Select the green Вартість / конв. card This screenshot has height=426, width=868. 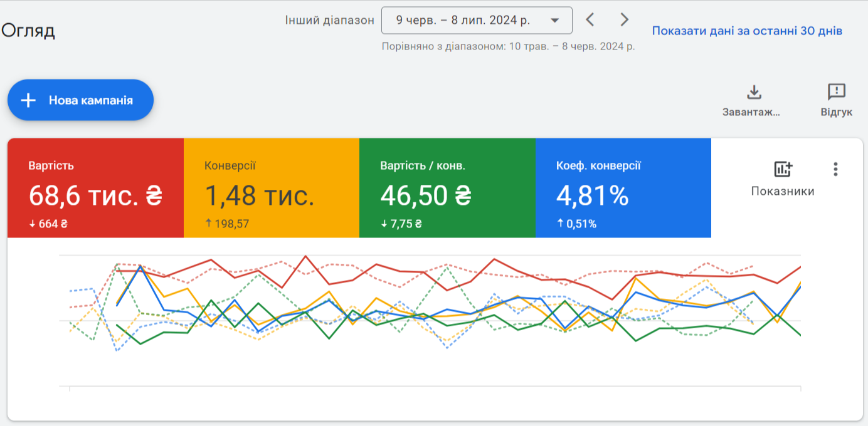tap(447, 188)
